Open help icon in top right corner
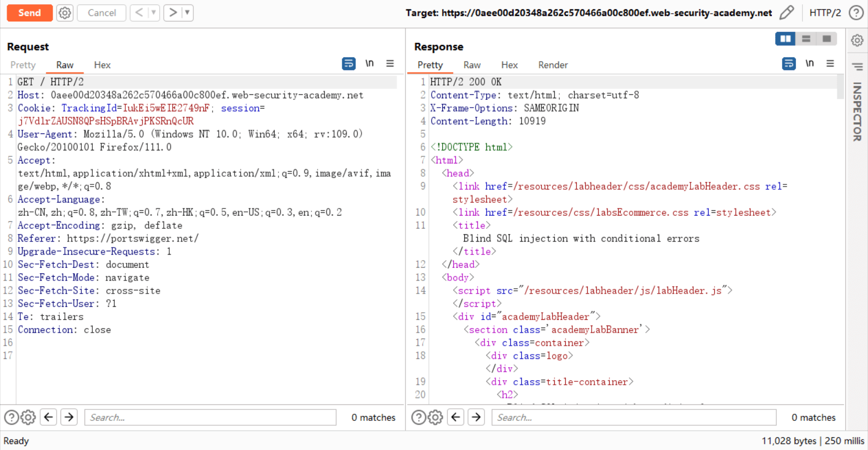Viewport: 868px width, 450px height. point(856,13)
